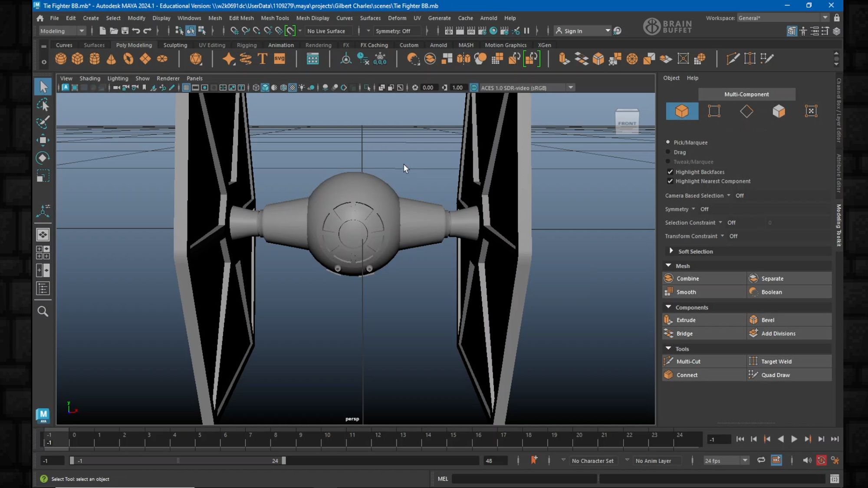Viewport: 868px width, 488px height.
Task: Click the SVG import shelf icon
Action: tap(279, 59)
